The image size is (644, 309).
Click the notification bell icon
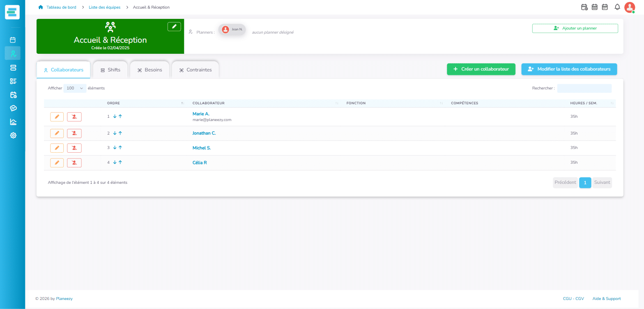coord(617,7)
